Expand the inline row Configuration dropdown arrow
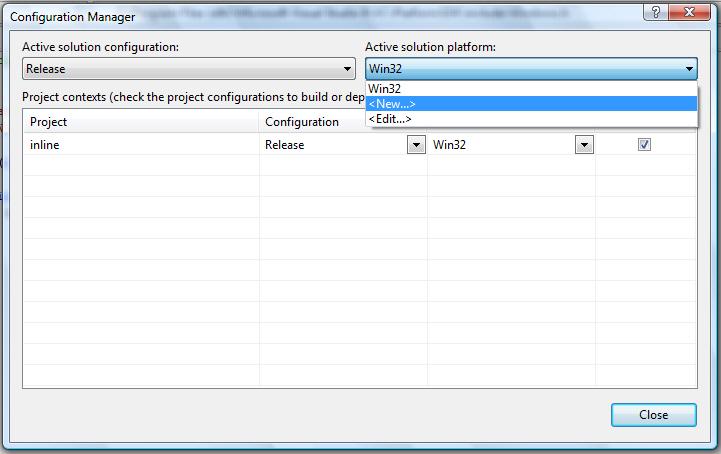Image resolution: width=721 pixels, height=454 pixels. coord(416,145)
